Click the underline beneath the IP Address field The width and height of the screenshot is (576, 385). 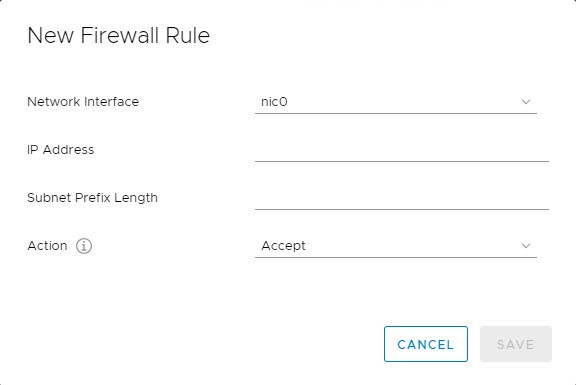pyautogui.click(x=402, y=161)
